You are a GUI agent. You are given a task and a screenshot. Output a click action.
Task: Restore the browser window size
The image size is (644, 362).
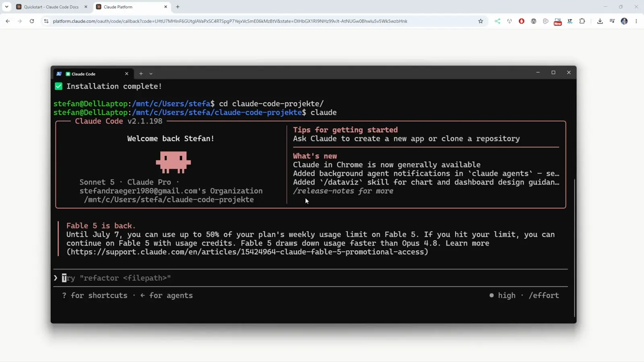[x=621, y=7]
